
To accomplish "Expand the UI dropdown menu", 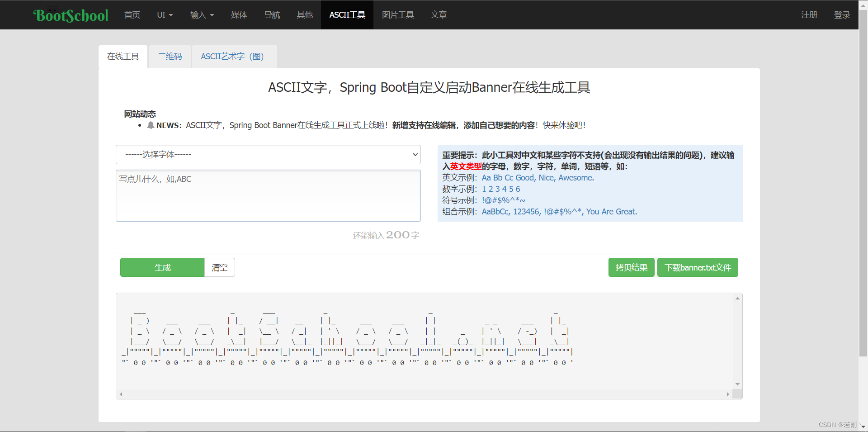I will [165, 15].
